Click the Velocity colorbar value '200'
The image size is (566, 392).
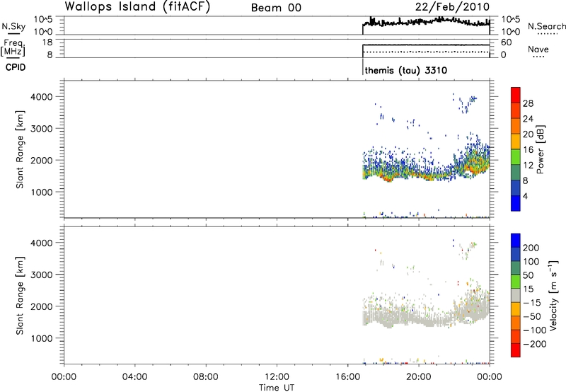coord(531,248)
